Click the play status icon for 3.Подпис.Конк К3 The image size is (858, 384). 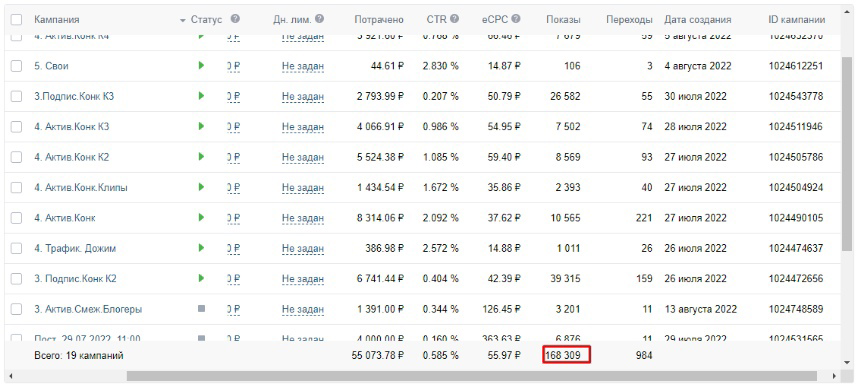[201, 96]
